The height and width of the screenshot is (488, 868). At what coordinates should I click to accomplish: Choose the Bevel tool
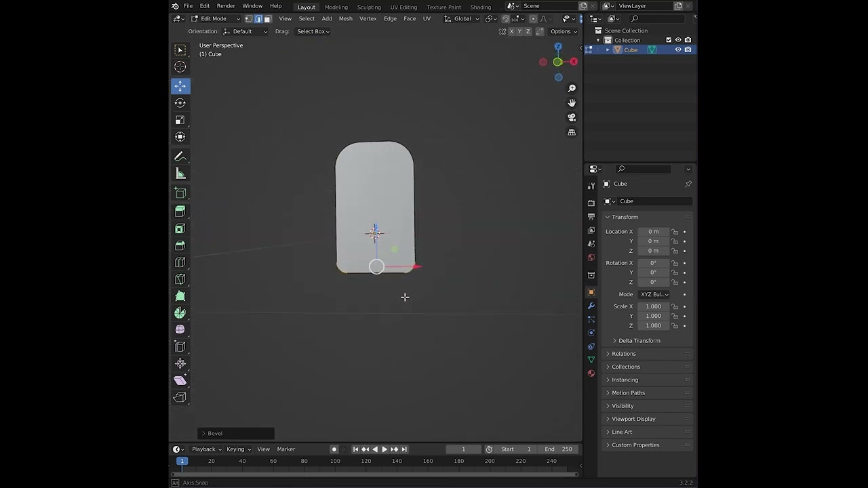[x=180, y=245]
